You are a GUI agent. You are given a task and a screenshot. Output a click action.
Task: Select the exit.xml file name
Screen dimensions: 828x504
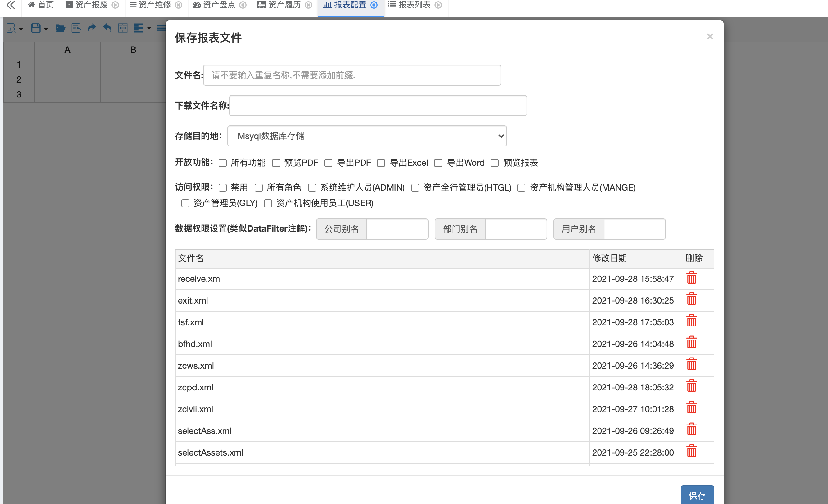click(x=193, y=300)
